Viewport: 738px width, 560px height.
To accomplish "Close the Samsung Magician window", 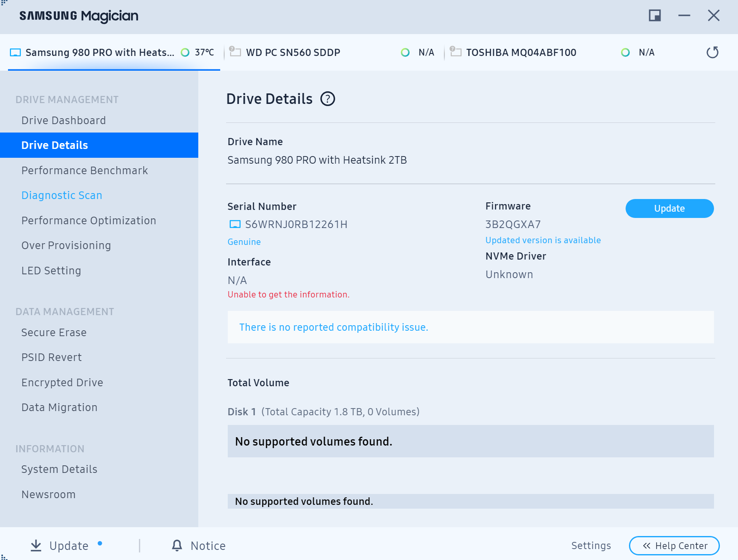I will pyautogui.click(x=714, y=16).
